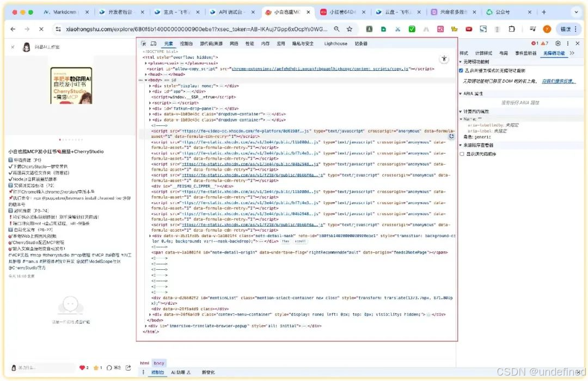Select the html breadcrumb in DevTools
This screenshot has width=588, height=381.
(x=144, y=363)
